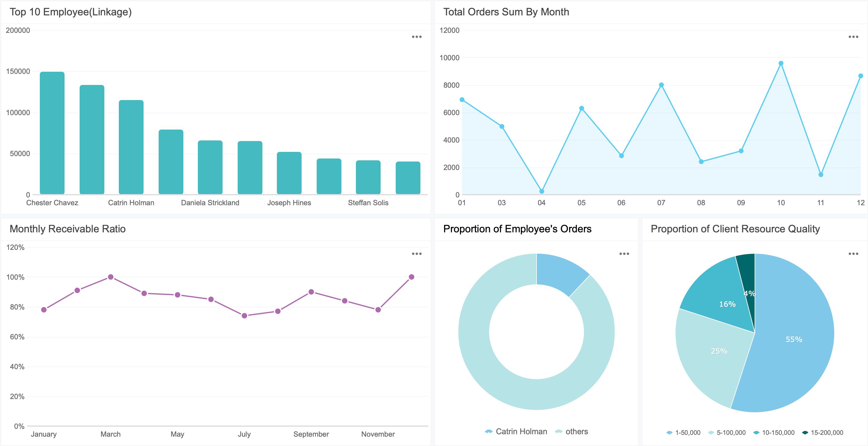Viewport: 868px width, 446px height.
Task: Click the '120%' y-axis value
Action: pos(15,247)
